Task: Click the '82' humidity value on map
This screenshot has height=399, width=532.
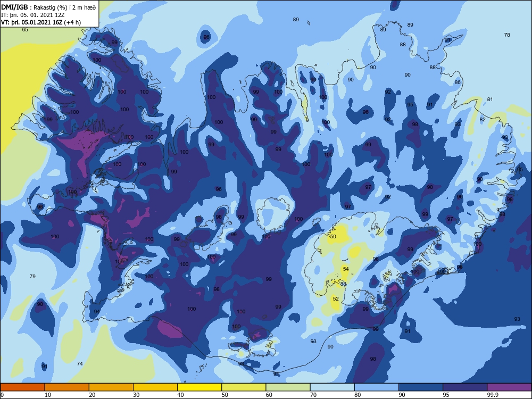Action: [x=483, y=120]
